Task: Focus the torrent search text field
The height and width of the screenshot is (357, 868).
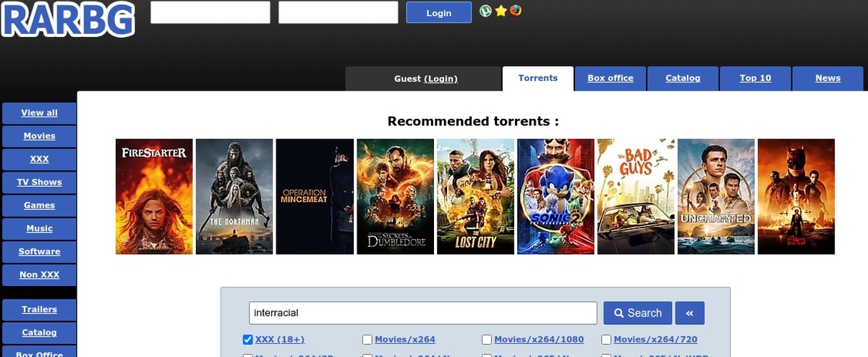Action: coord(422,313)
